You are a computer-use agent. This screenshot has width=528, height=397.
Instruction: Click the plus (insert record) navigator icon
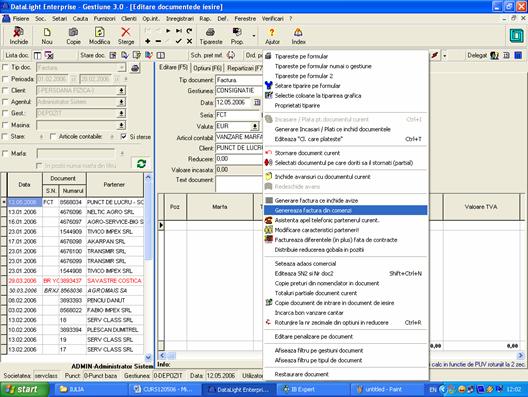click(x=147, y=41)
